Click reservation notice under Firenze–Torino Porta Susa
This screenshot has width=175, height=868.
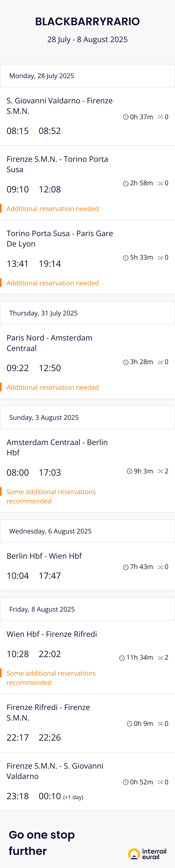[x=53, y=209]
